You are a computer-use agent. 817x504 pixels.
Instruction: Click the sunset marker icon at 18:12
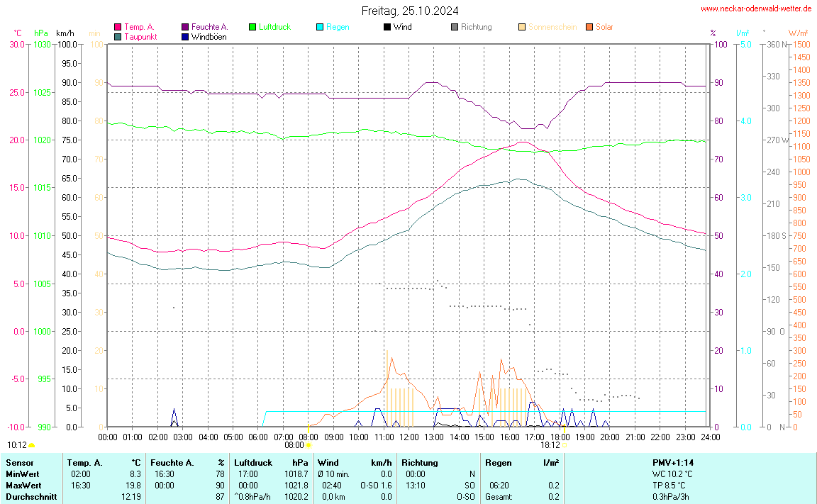pos(565,445)
